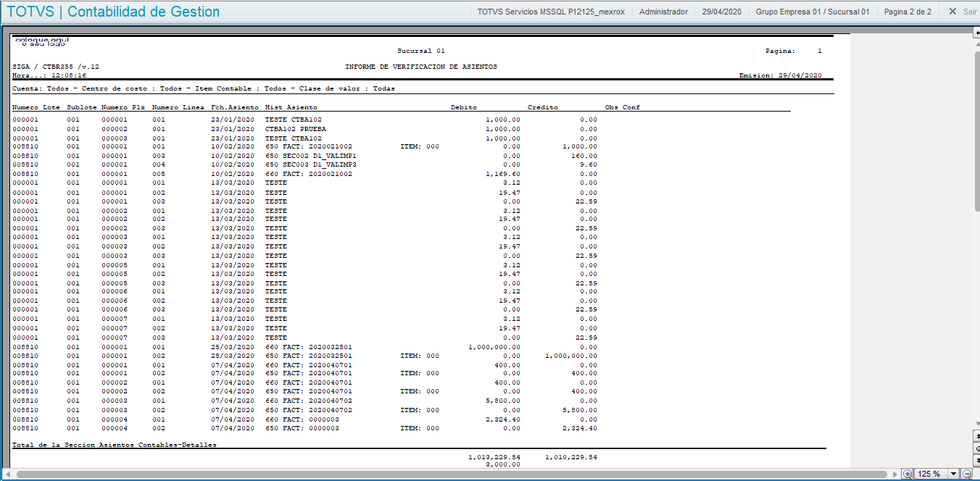This screenshot has width=980, height=481.
Task: Click TOTVS Servicios MSSQL P12125_mexrox
Action: (551, 12)
